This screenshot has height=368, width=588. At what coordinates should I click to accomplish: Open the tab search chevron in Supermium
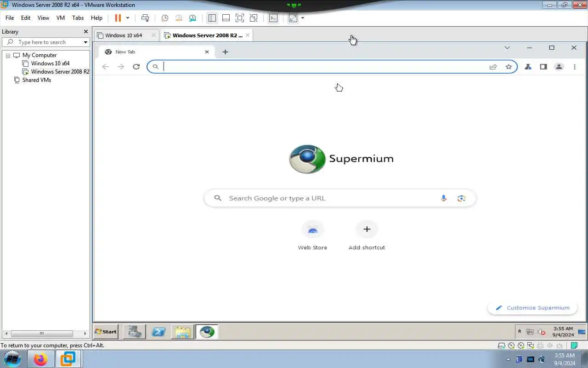click(x=507, y=47)
